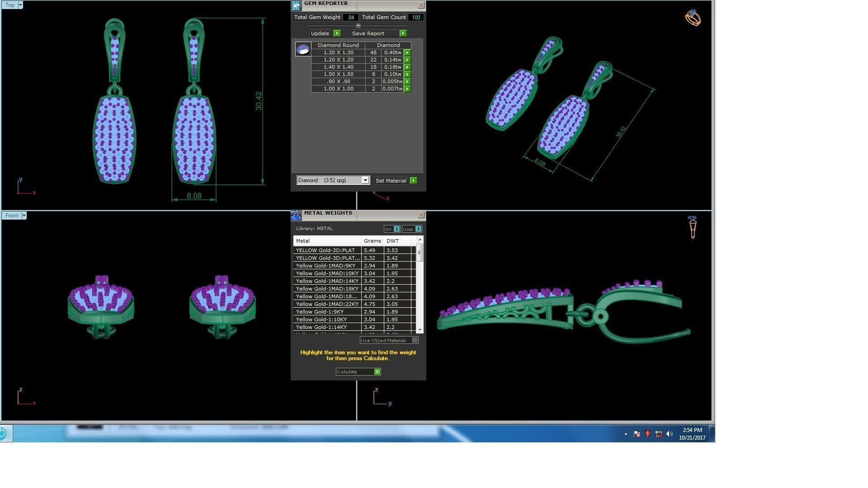The image size is (868, 488).
Task: Close the Metal Weights panel
Action: pos(421,215)
